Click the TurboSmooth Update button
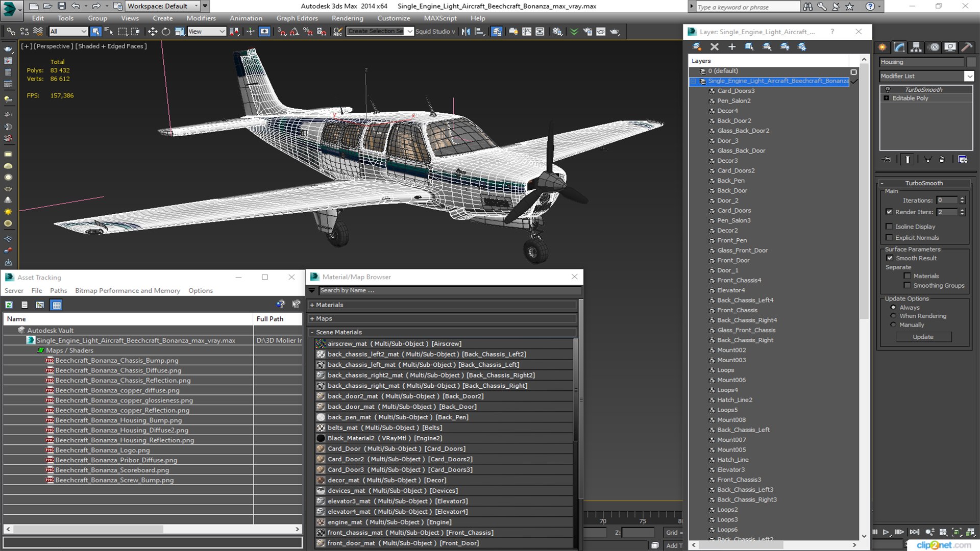This screenshot has width=980, height=551. click(923, 337)
